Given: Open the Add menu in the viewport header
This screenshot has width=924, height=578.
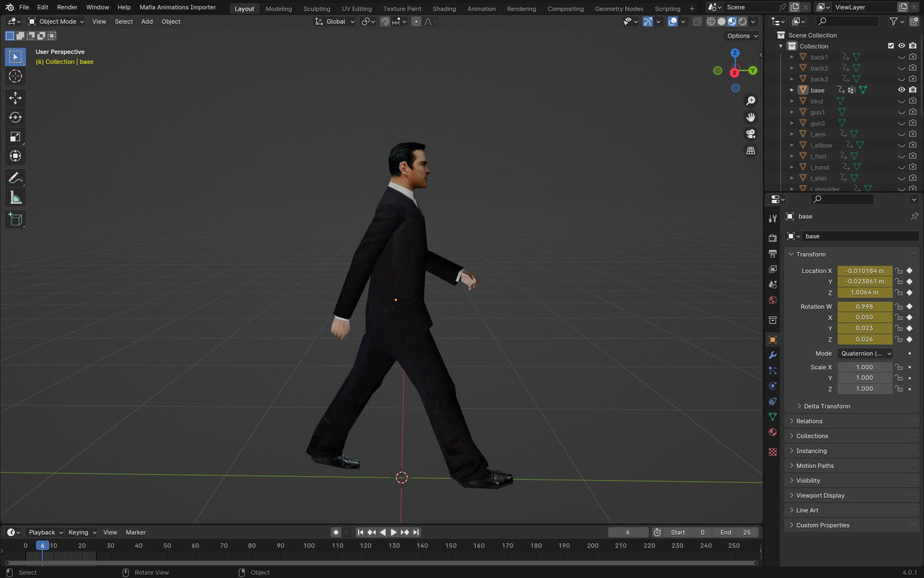Looking at the screenshot, I should [147, 22].
